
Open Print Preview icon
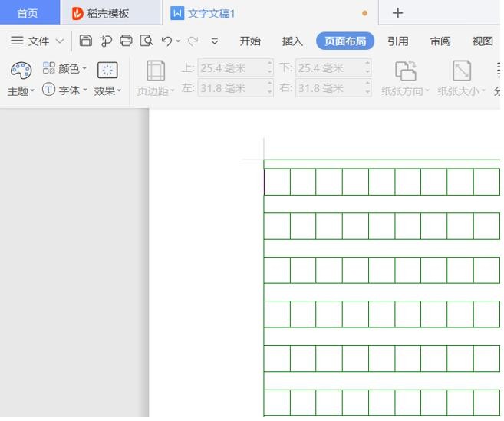click(x=147, y=41)
